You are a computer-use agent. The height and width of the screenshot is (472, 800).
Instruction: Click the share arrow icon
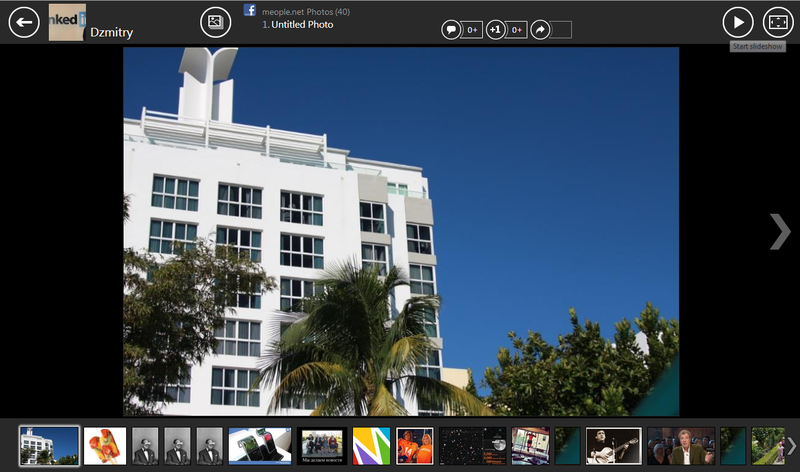[540, 30]
